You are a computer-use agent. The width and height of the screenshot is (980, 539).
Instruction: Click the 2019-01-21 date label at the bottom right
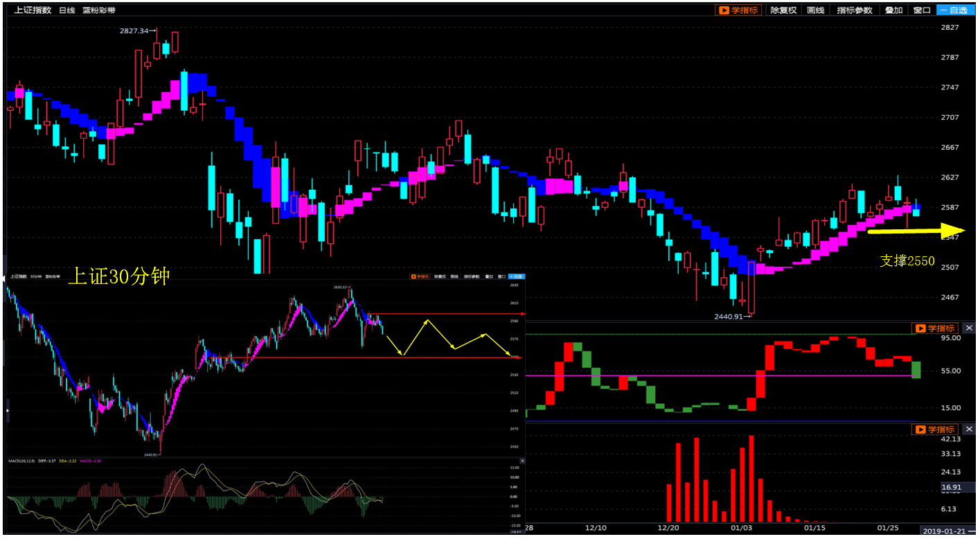(x=945, y=531)
